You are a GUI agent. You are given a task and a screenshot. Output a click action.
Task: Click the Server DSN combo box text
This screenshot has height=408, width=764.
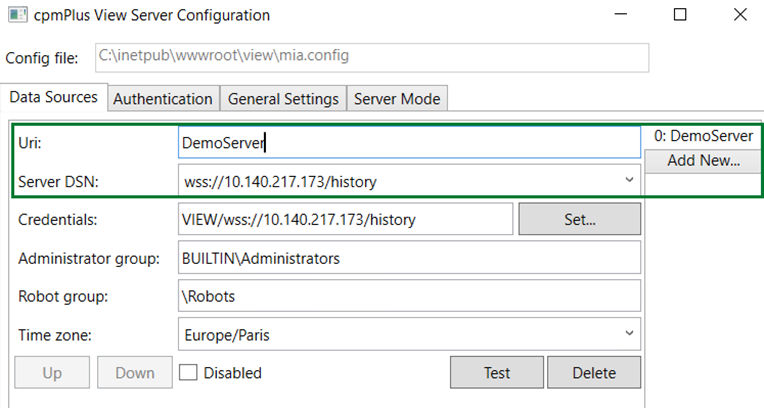point(281,182)
